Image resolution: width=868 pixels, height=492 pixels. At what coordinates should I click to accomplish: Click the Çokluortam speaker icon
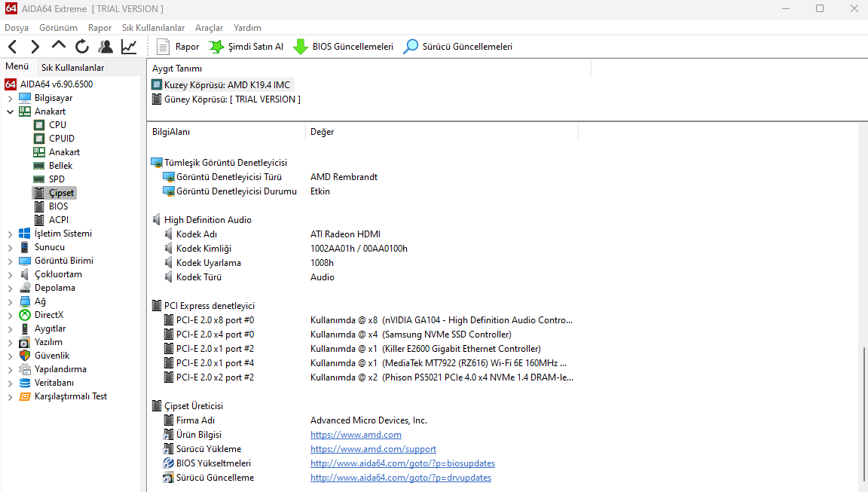[x=24, y=274]
